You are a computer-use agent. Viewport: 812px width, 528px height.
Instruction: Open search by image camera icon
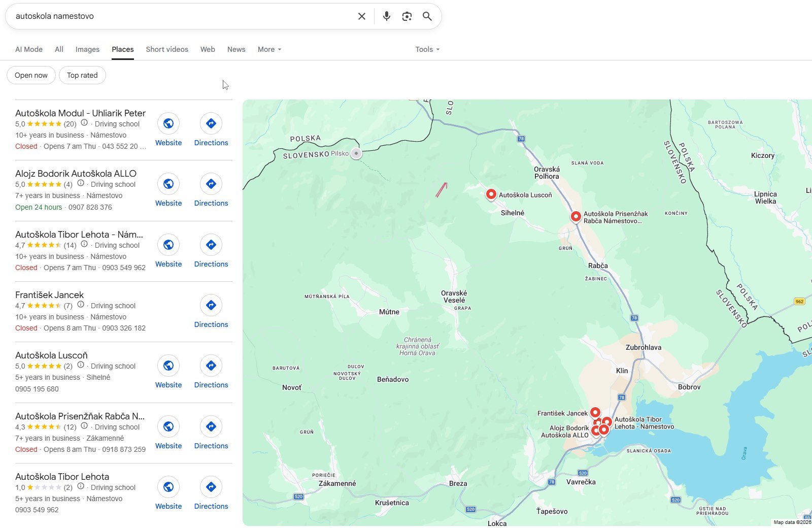point(407,16)
